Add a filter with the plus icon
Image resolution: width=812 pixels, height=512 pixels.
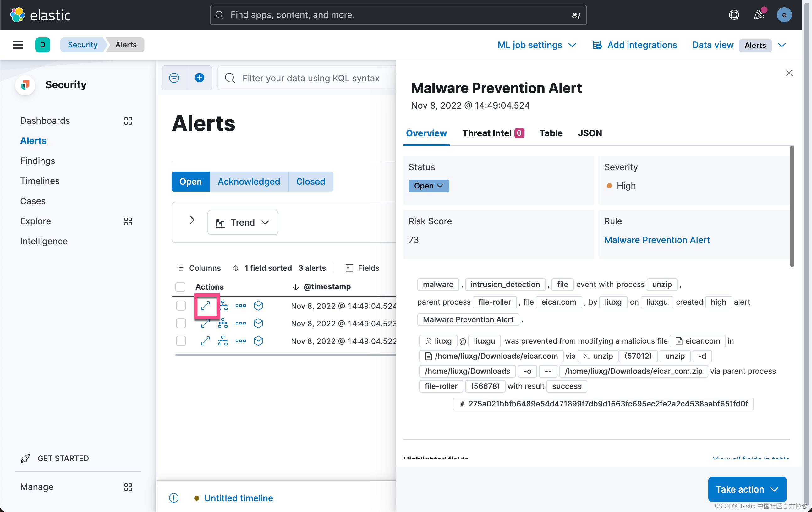(199, 78)
